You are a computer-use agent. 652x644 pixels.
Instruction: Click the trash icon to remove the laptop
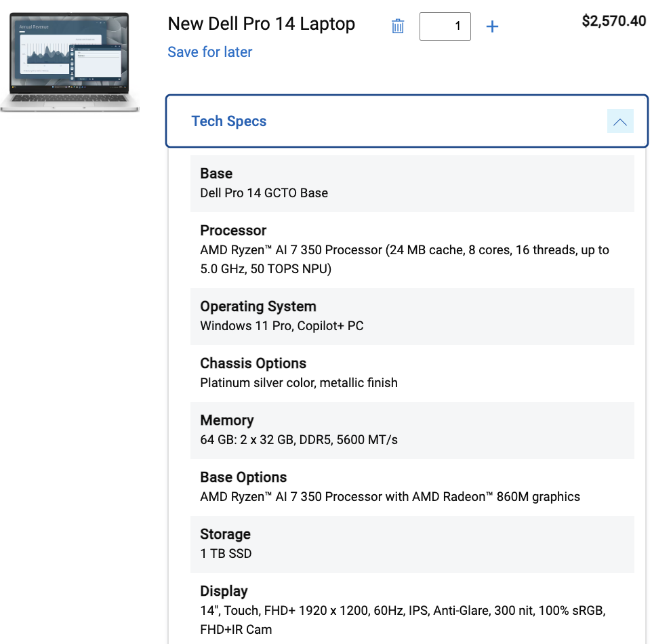click(398, 26)
